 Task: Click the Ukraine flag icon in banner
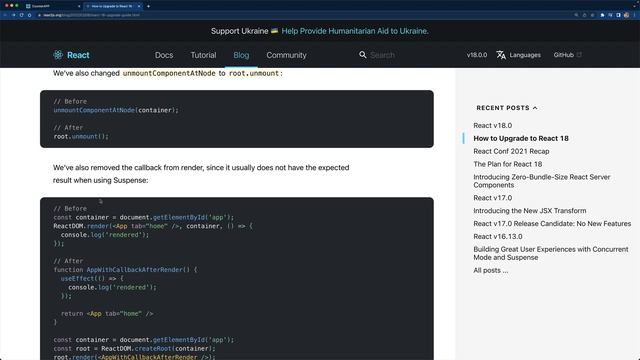click(x=274, y=31)
